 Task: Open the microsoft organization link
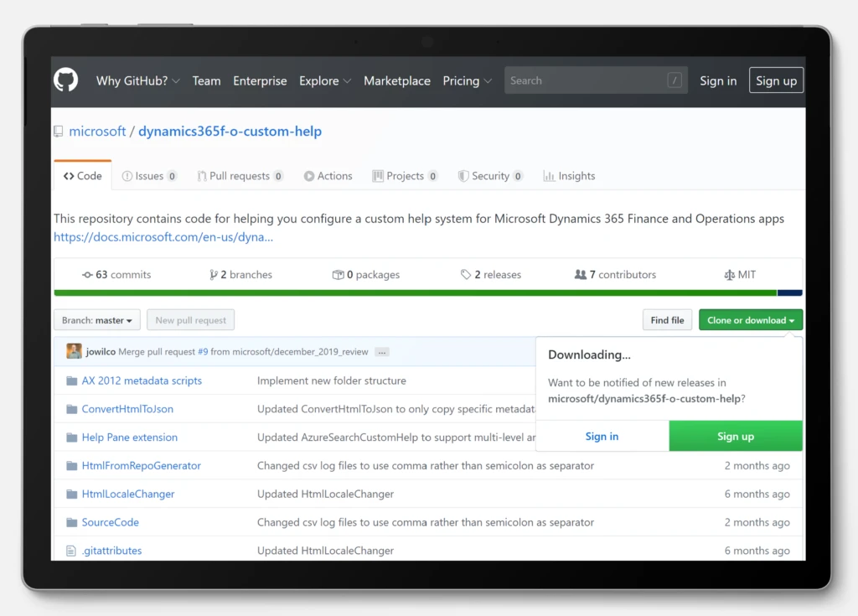tap(98, 132)
